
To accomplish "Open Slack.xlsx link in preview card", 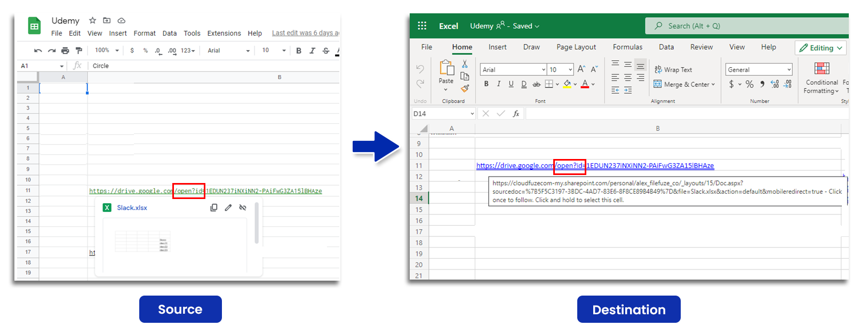I will (x=132, y=208).
